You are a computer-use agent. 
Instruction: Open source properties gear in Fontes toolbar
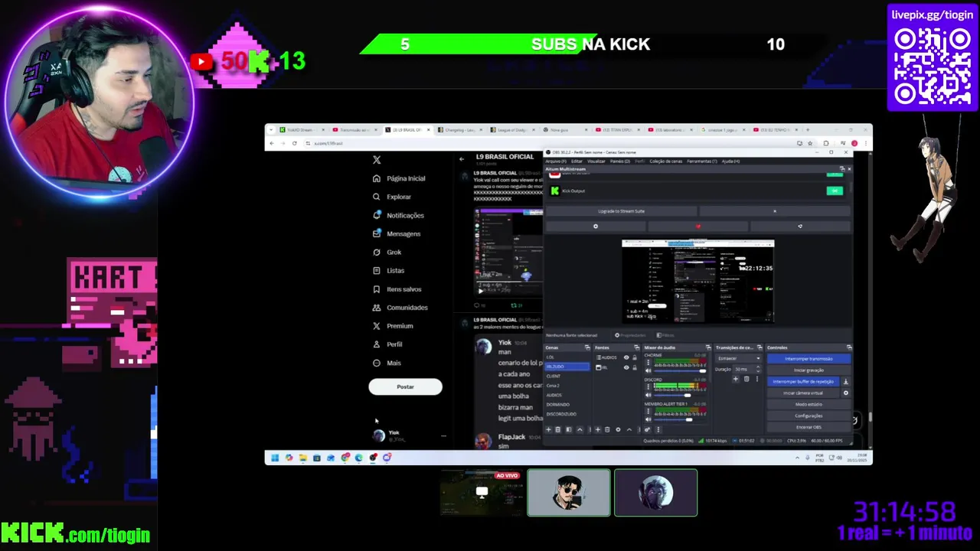coord(618,429)
